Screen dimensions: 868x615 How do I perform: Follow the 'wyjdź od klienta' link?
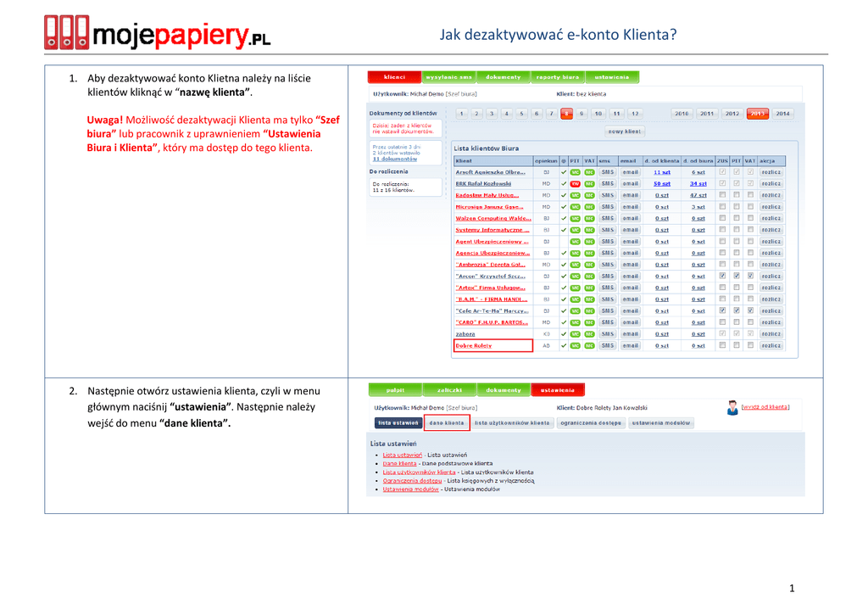point(765,407)
